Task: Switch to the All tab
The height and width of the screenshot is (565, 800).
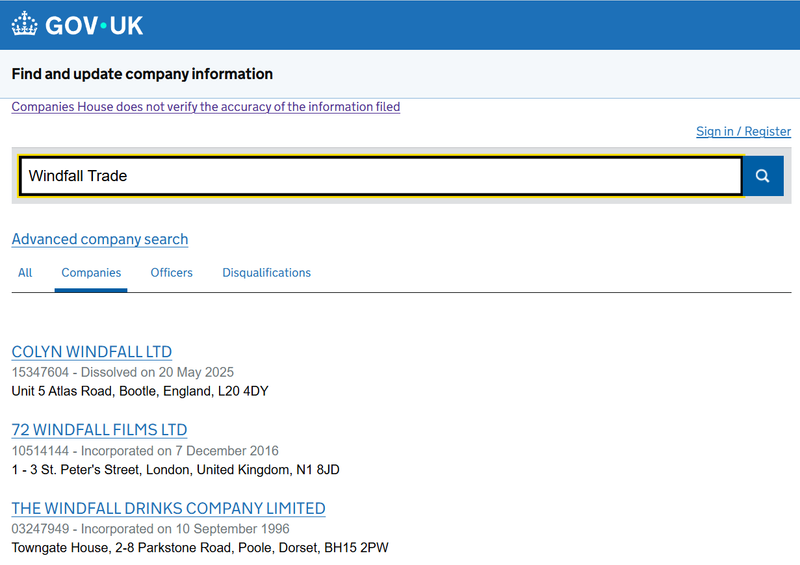Action: coord(25,273)
